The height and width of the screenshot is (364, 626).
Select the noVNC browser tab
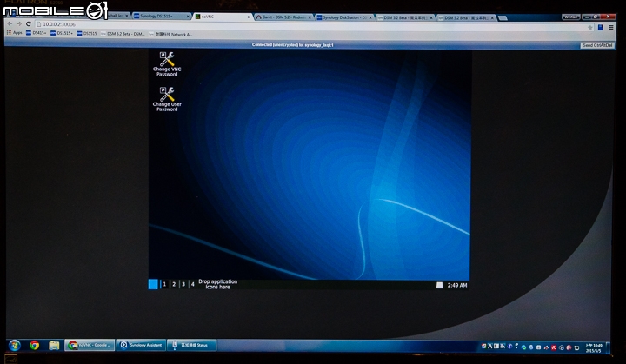click(223, 17)
